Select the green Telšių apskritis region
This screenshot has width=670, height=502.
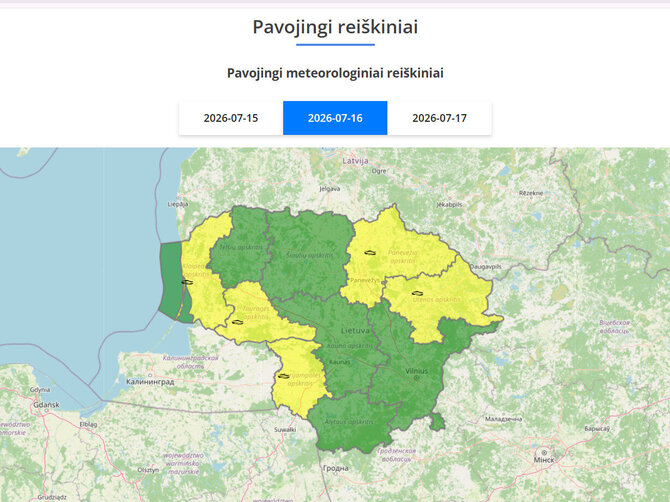pos(241,247)
